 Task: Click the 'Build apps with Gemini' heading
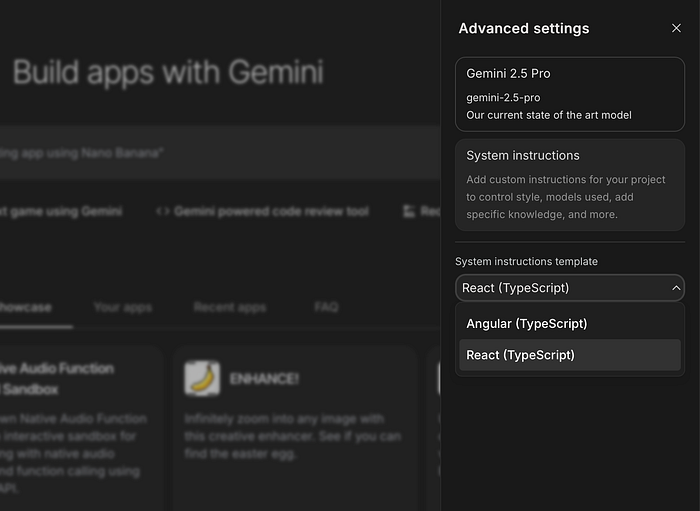(168, 72)
